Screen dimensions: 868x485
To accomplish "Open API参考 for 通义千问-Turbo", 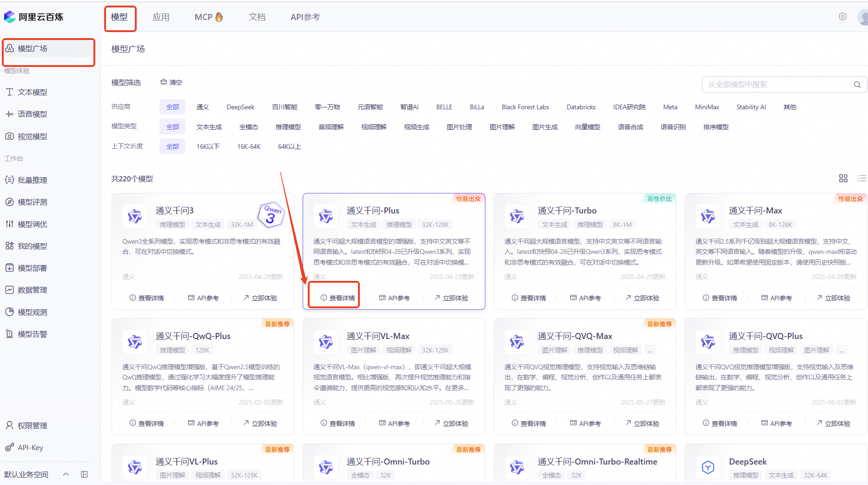I will (585, 298).
